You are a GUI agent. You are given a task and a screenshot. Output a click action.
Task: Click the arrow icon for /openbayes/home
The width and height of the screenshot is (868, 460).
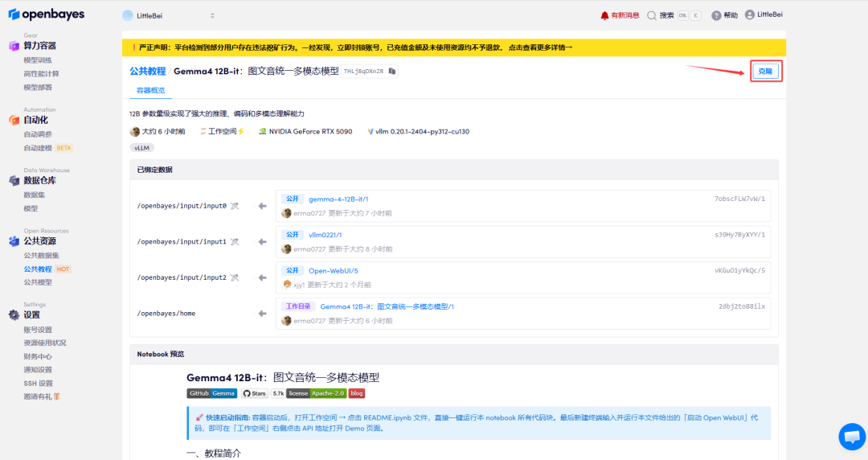262,314
